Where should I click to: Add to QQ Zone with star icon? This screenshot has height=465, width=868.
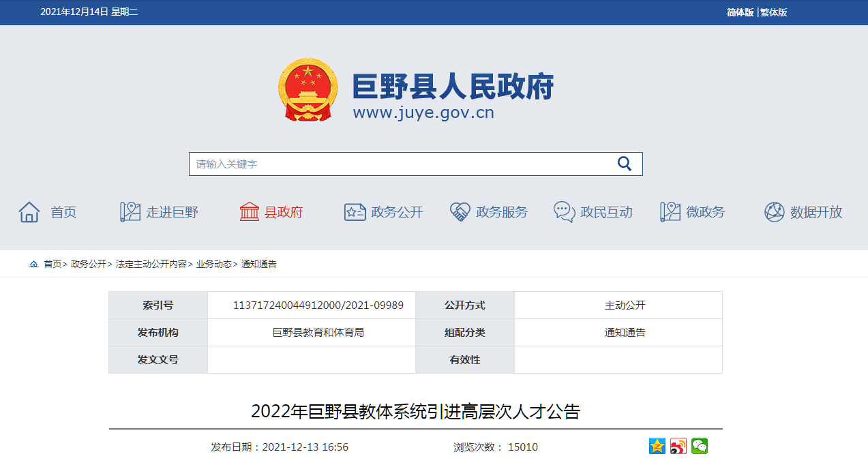click(x=657, y=447)
